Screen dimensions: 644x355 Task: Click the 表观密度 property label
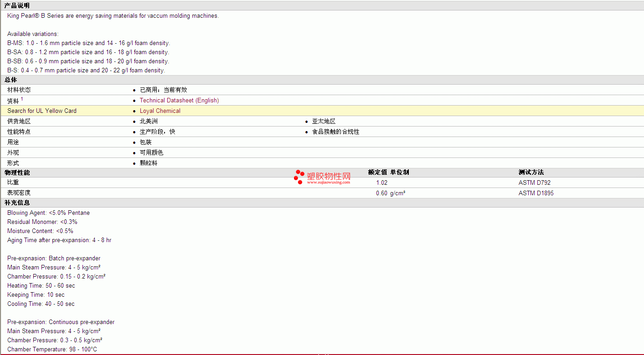pos(19,193)
